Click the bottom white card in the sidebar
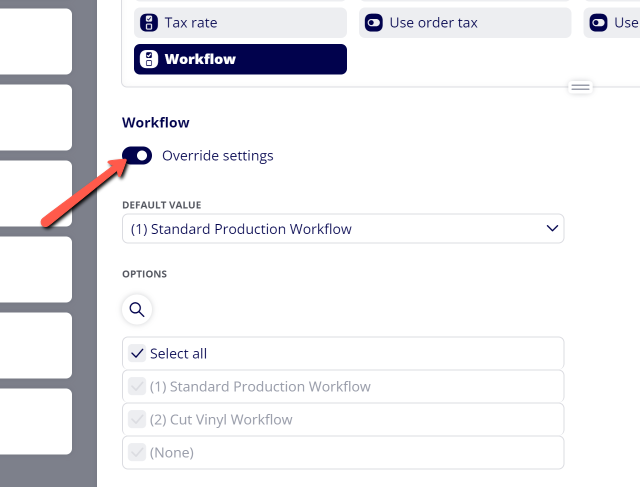Screen dimensions: 640x487 tap(36, 421)
